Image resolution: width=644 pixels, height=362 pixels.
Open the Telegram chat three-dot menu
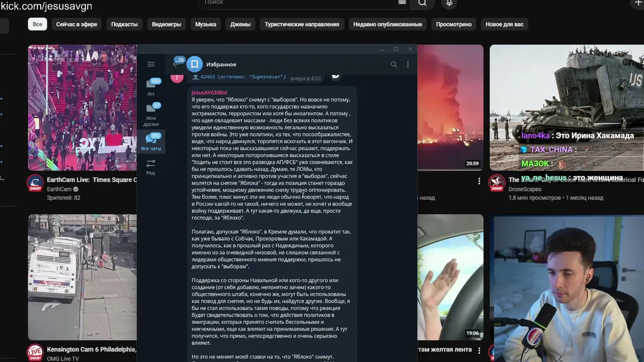click(x=408, y=64)
